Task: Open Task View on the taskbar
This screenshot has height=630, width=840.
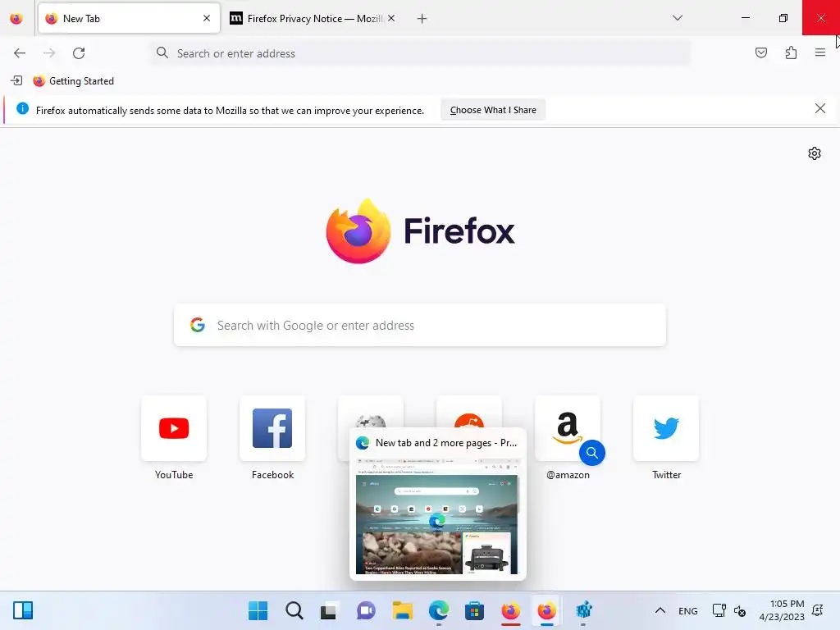Action: 330,610
